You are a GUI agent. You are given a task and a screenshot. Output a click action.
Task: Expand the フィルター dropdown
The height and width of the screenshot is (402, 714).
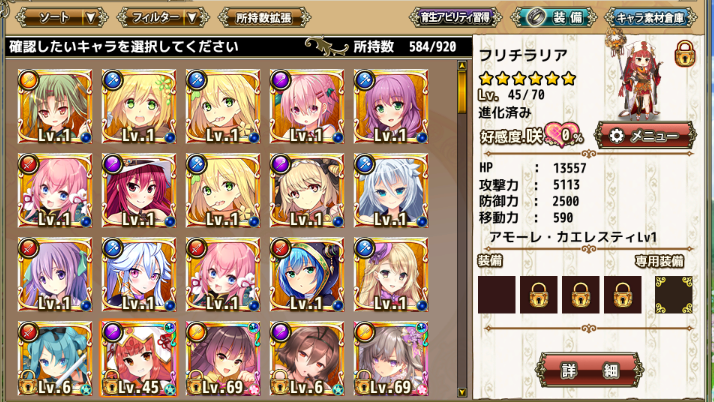click(x=163, y=18)
